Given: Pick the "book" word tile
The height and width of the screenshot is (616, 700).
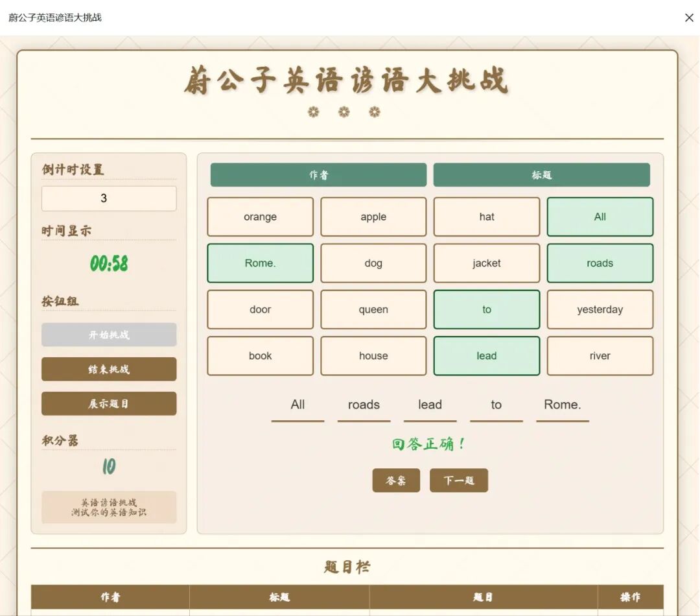Looking at the screenshot, I should point(260,355).
